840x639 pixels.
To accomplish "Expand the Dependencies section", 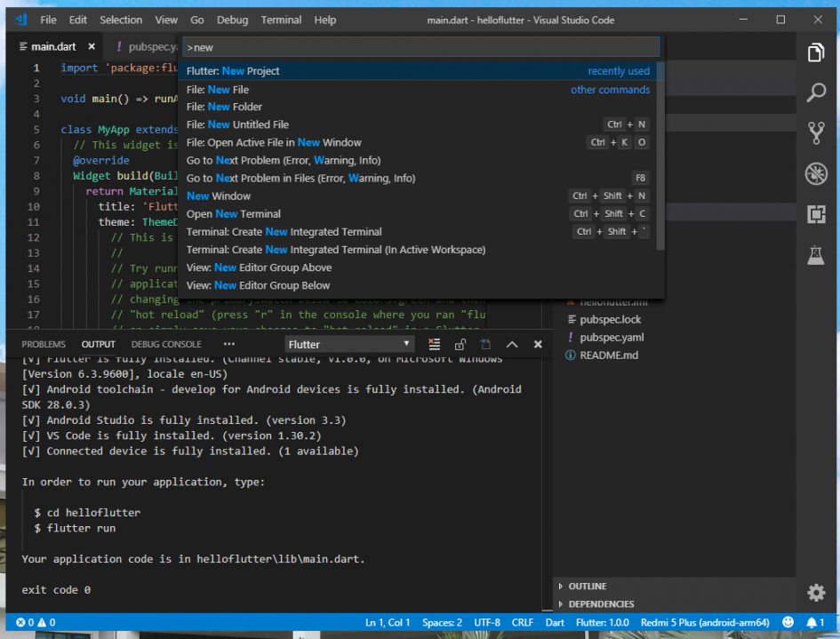I will (x=601, y=604).
